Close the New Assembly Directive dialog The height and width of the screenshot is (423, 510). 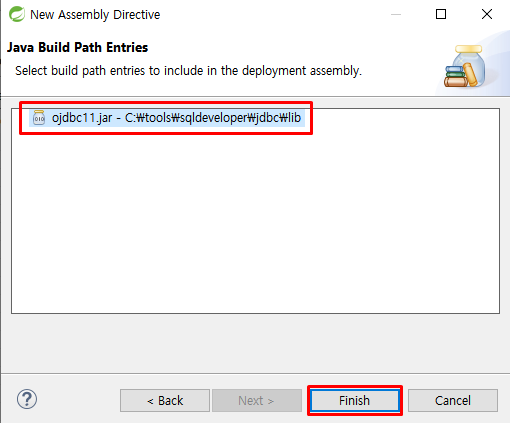pos(487,14)
